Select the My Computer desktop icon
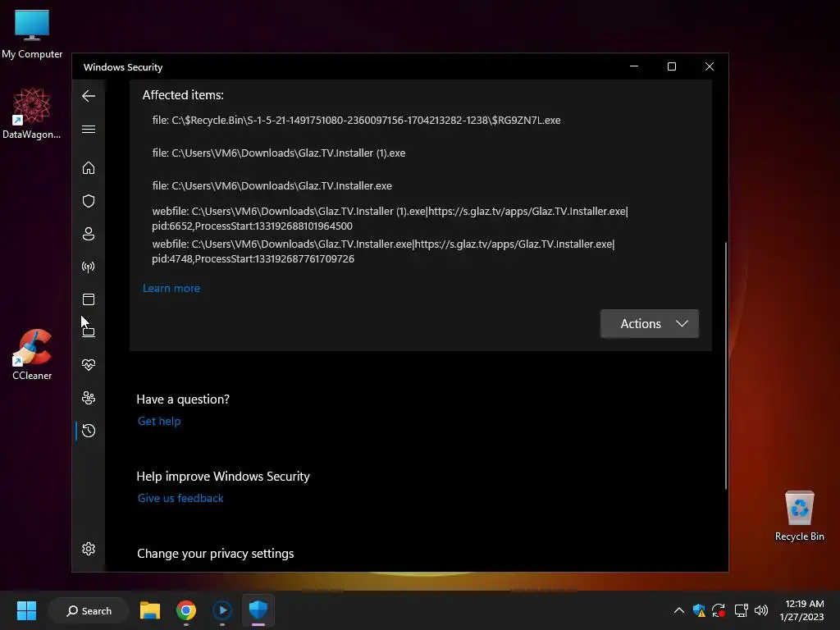Viewport: 840px width, 630px height. [32, 34]
